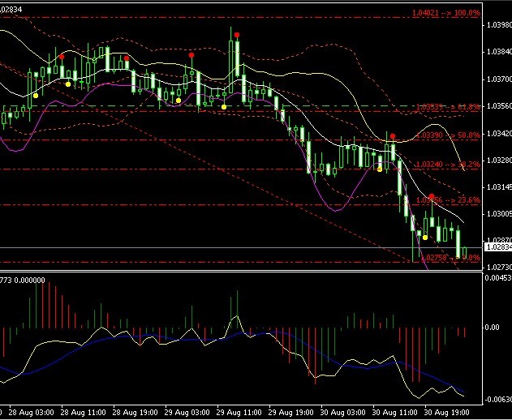Click the 1.03420 price axis value
The image size is (512, 420).
tap(499, 133)
